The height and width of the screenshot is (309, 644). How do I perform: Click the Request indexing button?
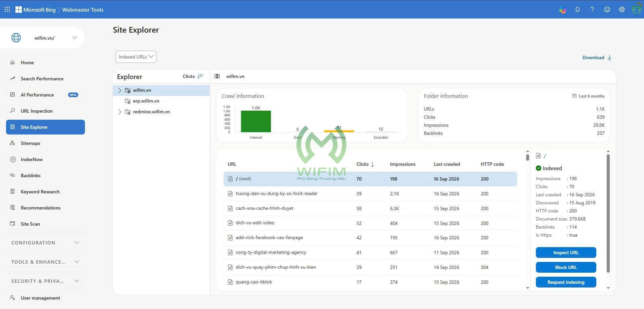point(566,282)
